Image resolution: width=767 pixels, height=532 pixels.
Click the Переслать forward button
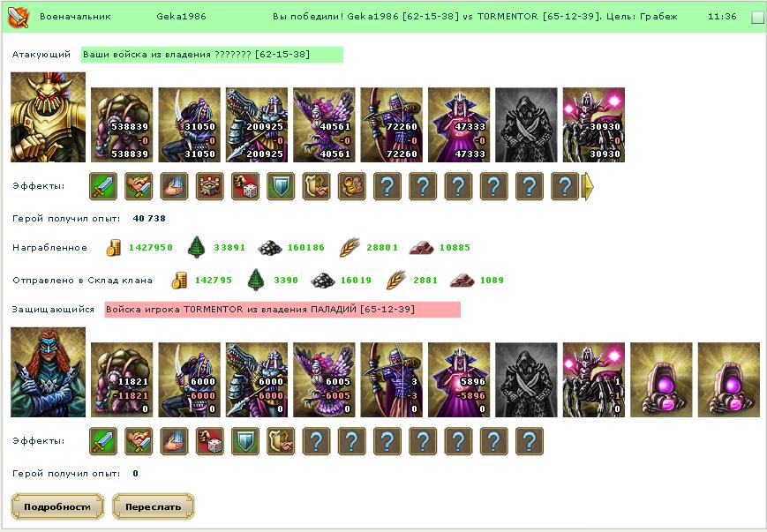click(153, 506)
